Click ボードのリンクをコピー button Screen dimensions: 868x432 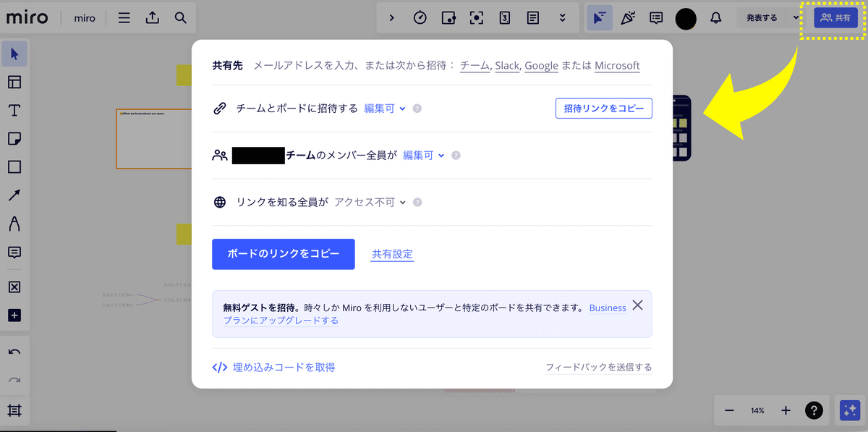(x=284, y=254)
